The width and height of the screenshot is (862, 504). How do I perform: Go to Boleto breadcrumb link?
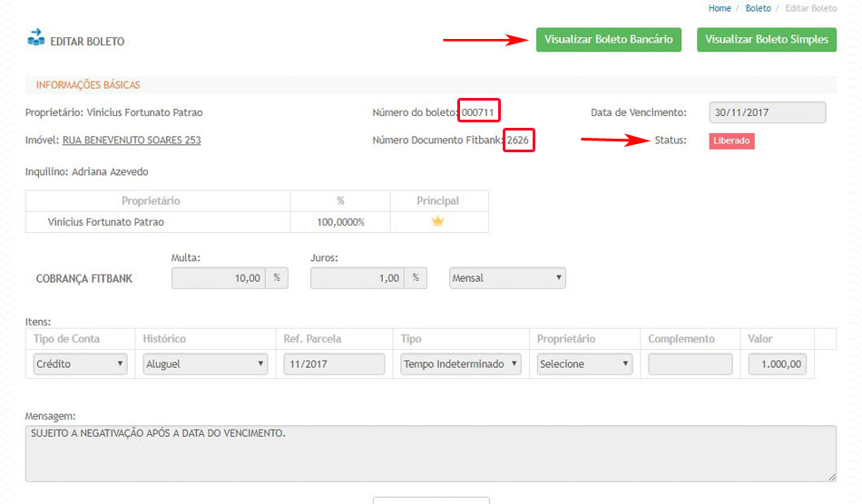coord(758,8)
